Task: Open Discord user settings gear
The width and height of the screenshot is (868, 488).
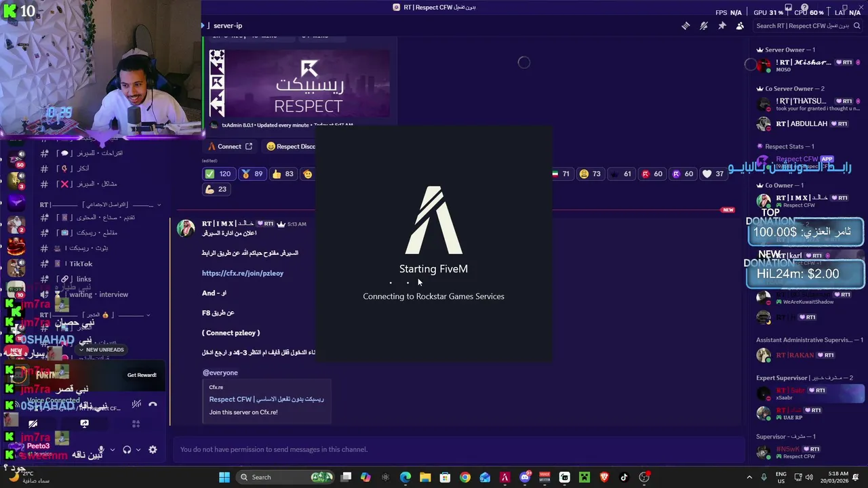Action: tap(153, 449)
